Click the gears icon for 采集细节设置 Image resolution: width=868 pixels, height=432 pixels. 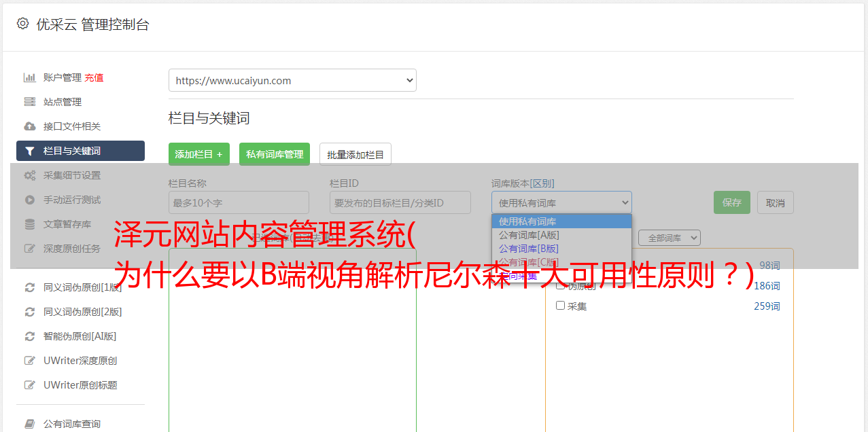click(x=30, y=175)
